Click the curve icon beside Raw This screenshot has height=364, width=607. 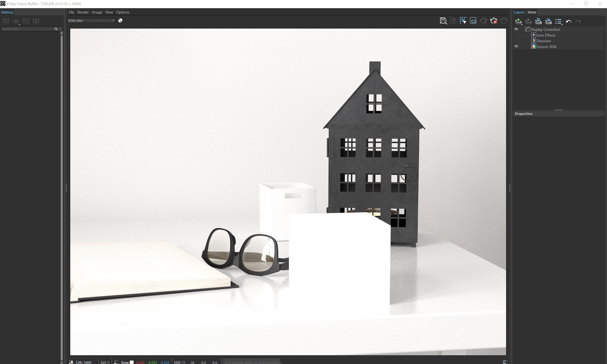click(117, 362)
